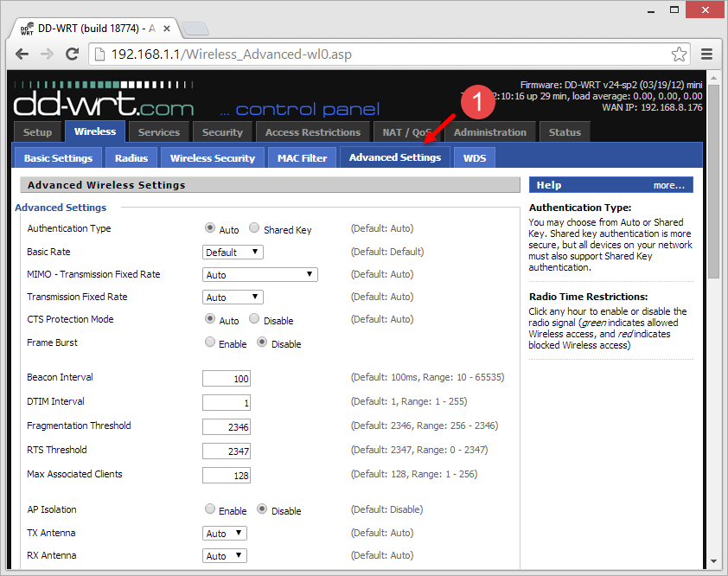728x576 pixels.
Task: Close the DD-WRT browser tab
Action: coord(167,29)
